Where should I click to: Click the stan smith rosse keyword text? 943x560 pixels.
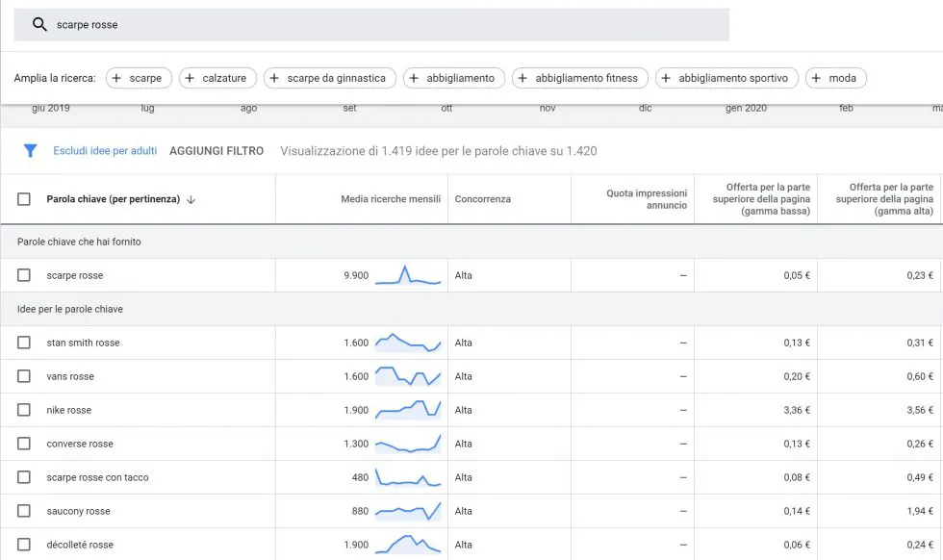(x=83, y=343)
